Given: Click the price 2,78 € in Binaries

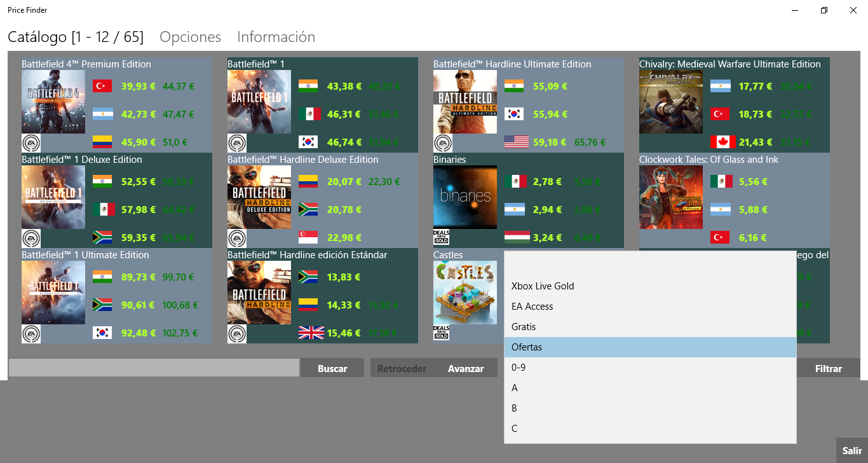Looking at the screenshot, I should pos(548,181).
